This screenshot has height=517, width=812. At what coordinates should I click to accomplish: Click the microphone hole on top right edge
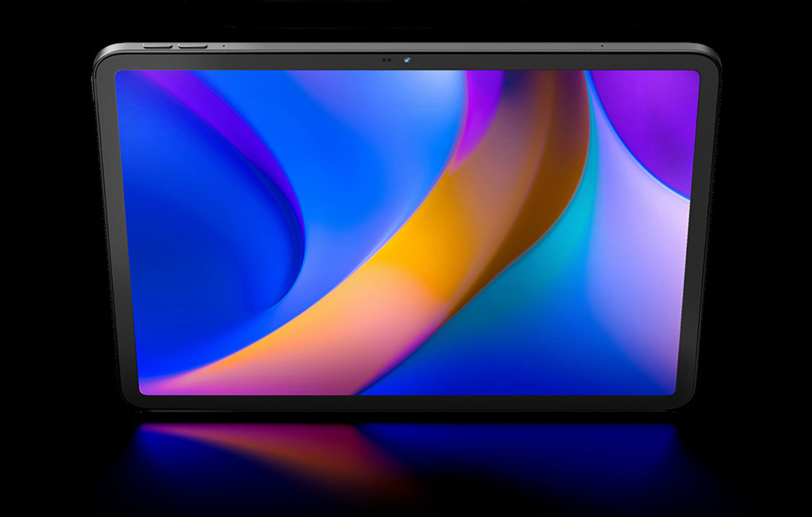(602, 46)
